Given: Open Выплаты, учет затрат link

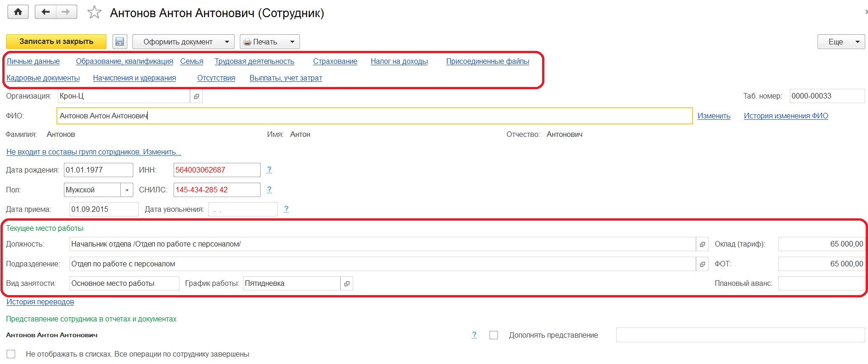Looking at the screenshot, I should (x=286, y=78).
